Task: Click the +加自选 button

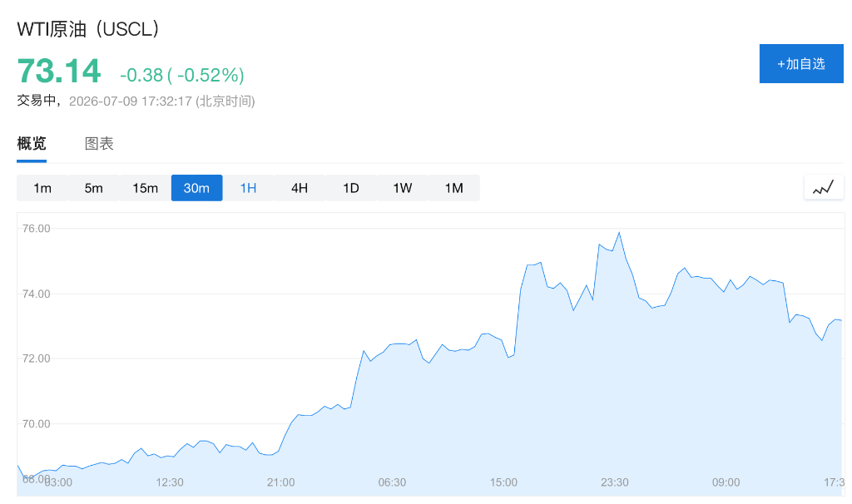Action: point(801,63)
